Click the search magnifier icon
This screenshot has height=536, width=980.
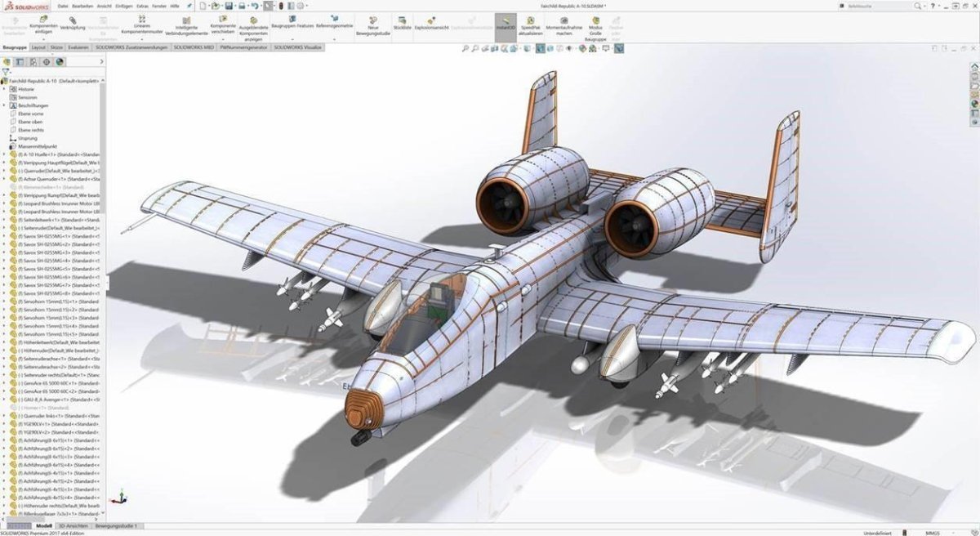(917, 6)
